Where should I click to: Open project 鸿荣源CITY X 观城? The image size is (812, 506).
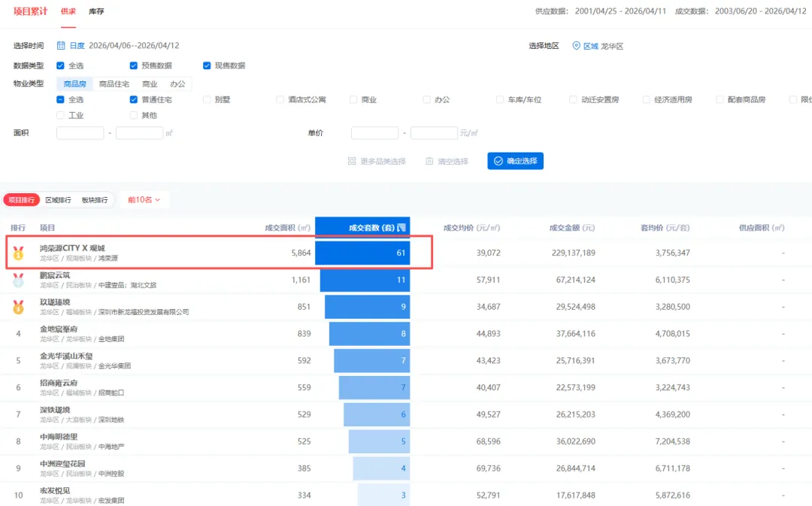pyautogui.click(x=72, y=248)
